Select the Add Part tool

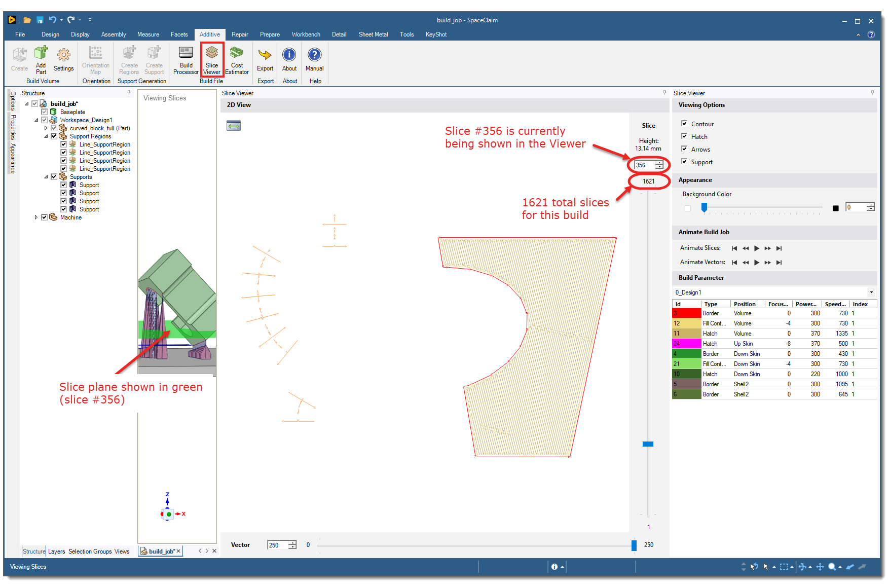[41, 59]
